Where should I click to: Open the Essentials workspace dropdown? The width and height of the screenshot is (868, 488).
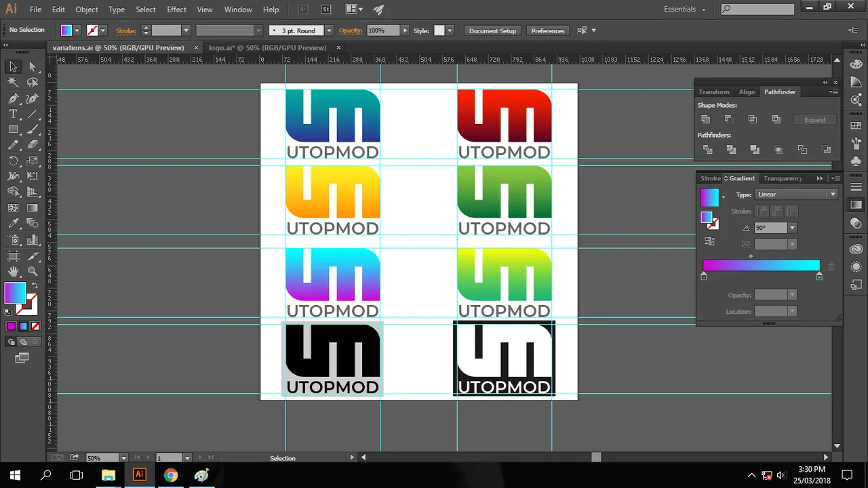684,9
